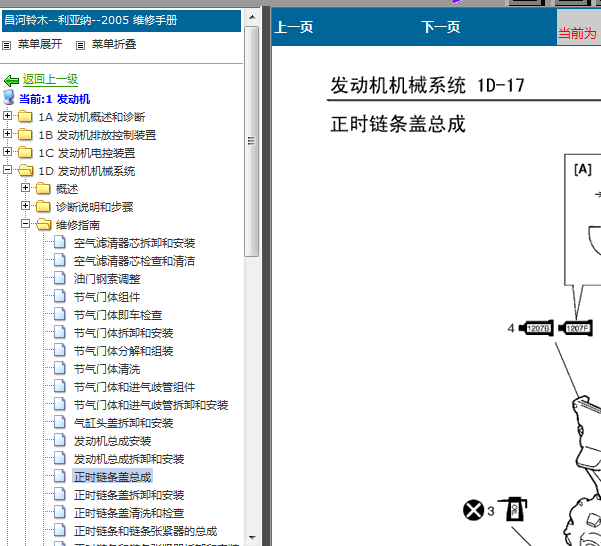Collapse the 维修指南 folder node
This screenshot has height=546, width=601.
[x=25, y=223]
